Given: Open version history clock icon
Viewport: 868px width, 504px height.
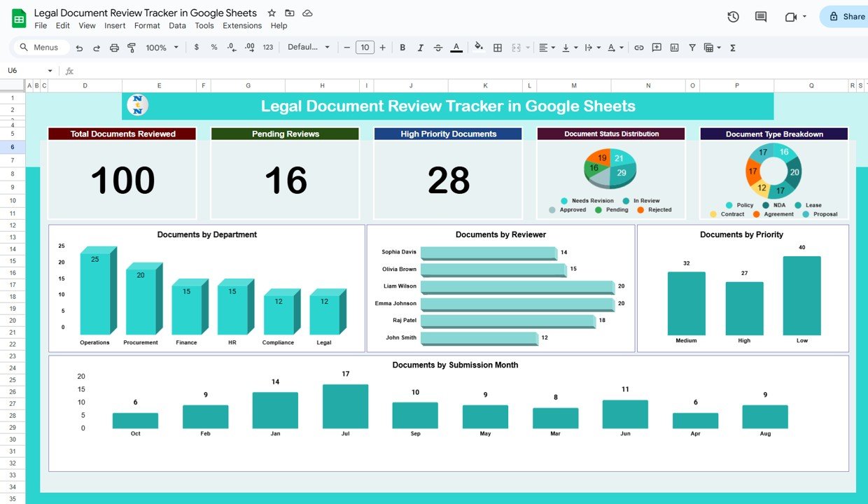Looking at the screenshot, I should tap(733, 17).
